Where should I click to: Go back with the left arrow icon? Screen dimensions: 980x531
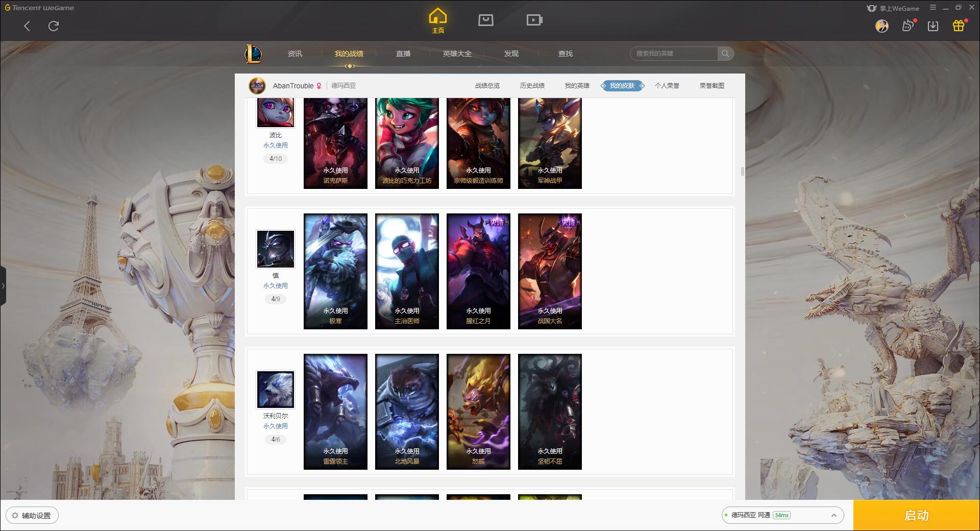(x=27, y=26)
